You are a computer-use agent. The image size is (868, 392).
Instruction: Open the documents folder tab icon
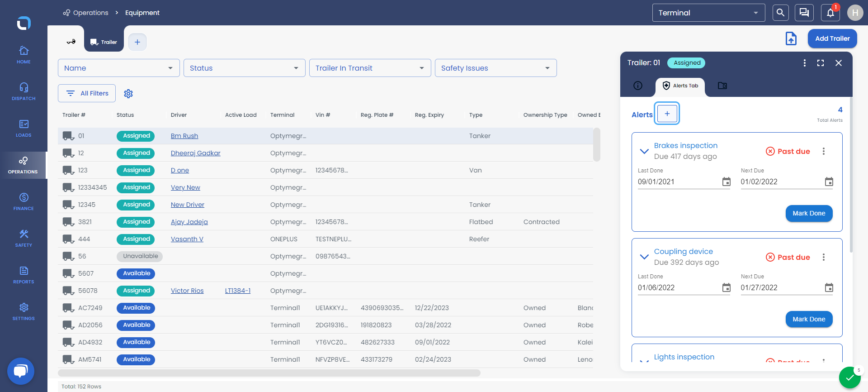(x=722, y=86)
